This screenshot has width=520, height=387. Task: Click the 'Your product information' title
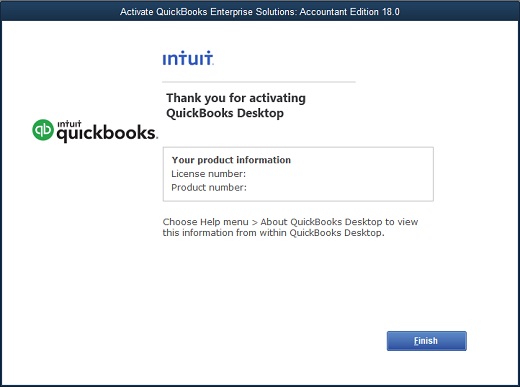click(231, 160)
